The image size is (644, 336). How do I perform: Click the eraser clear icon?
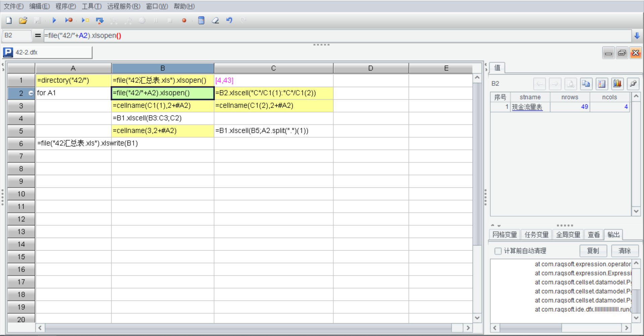click(215, 20)
